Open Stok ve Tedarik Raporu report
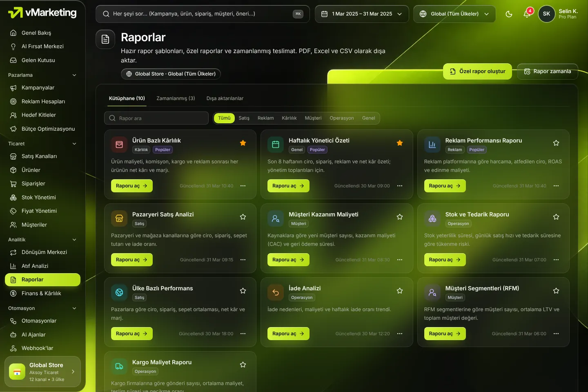Viewport: 588px width, 392px height. [x=445, y=260]
